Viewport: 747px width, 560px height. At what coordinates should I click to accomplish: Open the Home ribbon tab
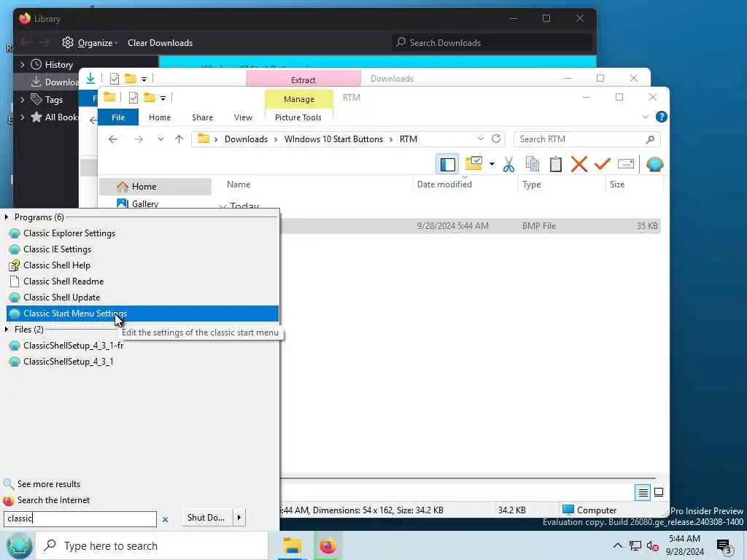click(x=160, y=117)
